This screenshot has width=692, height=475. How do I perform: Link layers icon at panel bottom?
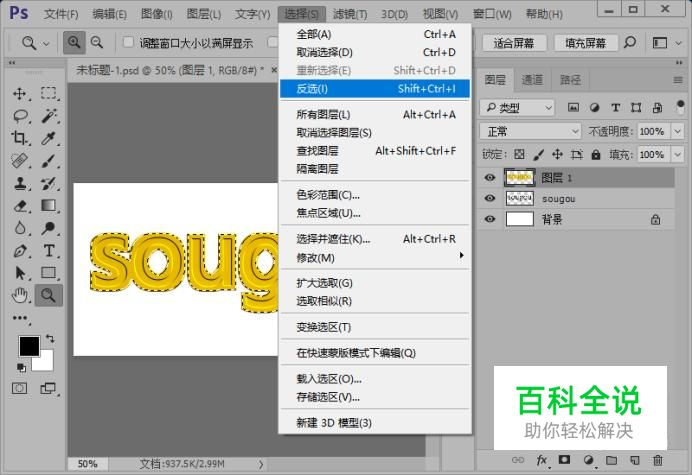pyautogui.click(x=518, y=460)
